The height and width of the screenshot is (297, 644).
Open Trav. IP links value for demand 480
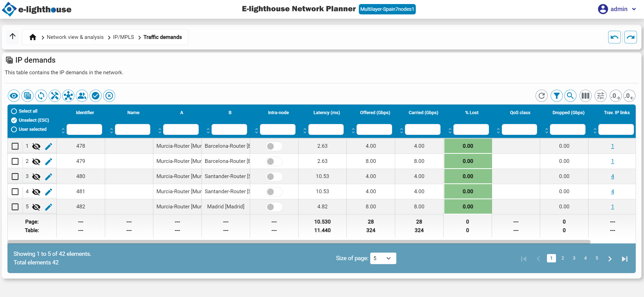(x=612, y=177)
